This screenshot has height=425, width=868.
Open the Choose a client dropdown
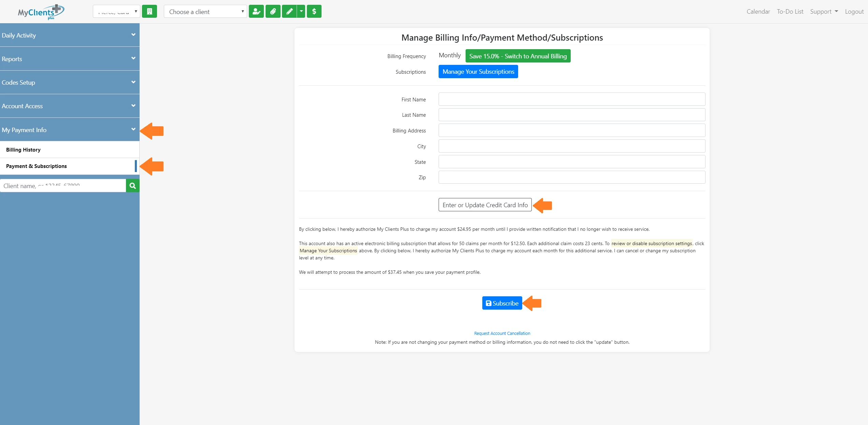point(205,12)
